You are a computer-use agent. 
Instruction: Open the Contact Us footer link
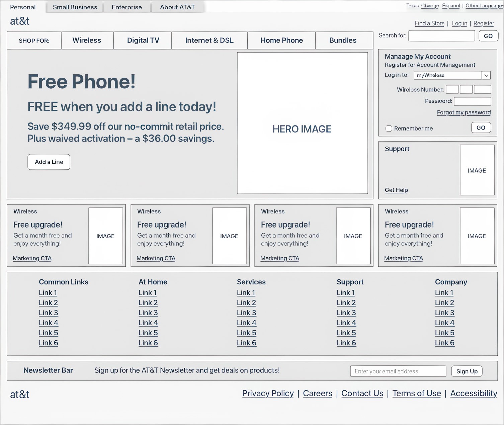pyautogui.click(x=362, y=394)
